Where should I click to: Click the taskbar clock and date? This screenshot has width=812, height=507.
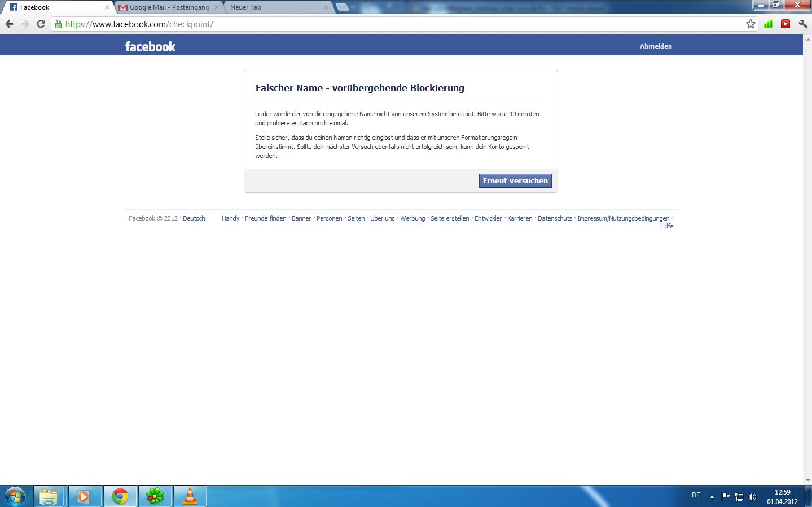click(782, 497)
